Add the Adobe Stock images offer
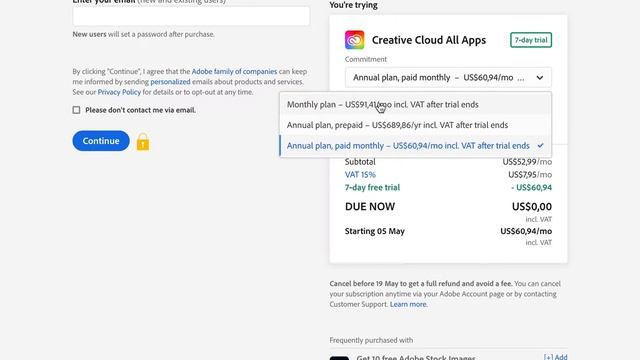This screenshot has height=360, width=640. 556,357
